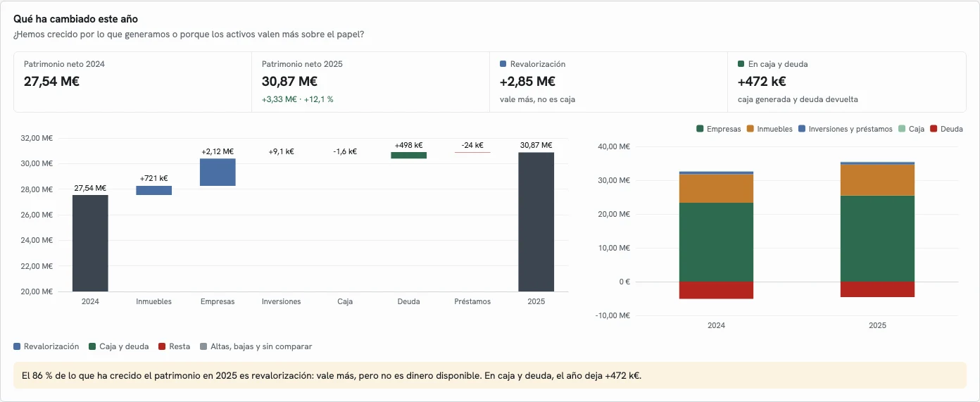The image size is (980, 402).
Task: Toggle the Empresas legend entry in stacked chart
Action: (718, 129)
